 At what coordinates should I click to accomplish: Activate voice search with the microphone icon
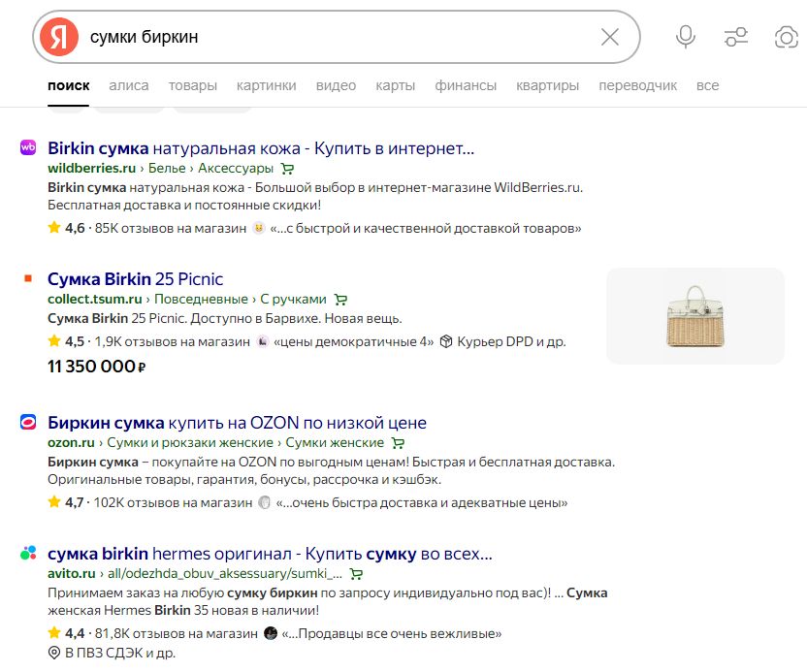pos(686,36)
